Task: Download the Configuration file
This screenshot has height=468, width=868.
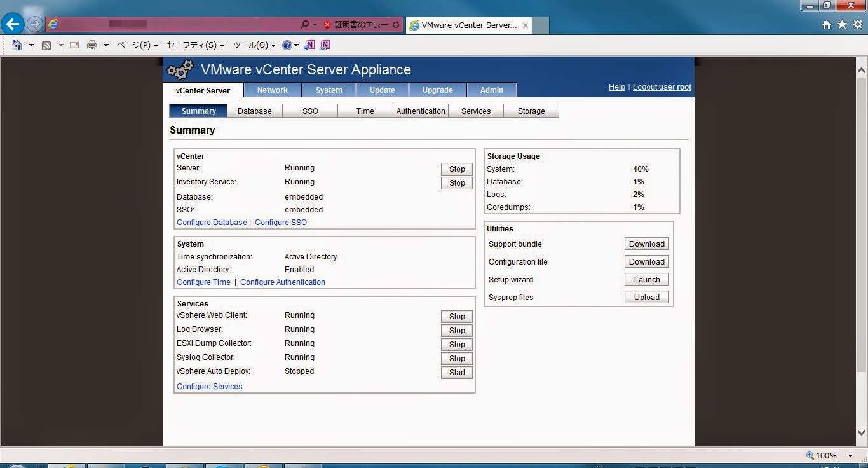Action: [646, 262]
